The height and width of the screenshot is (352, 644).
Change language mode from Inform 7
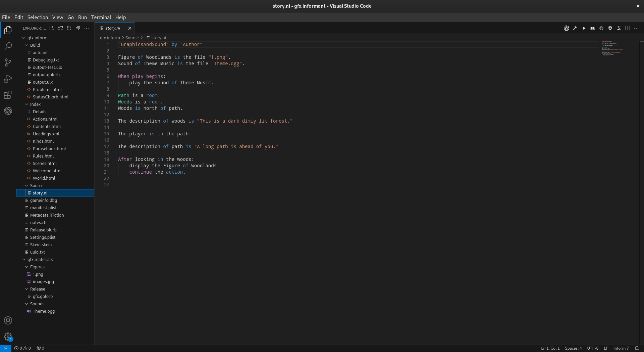621,348
